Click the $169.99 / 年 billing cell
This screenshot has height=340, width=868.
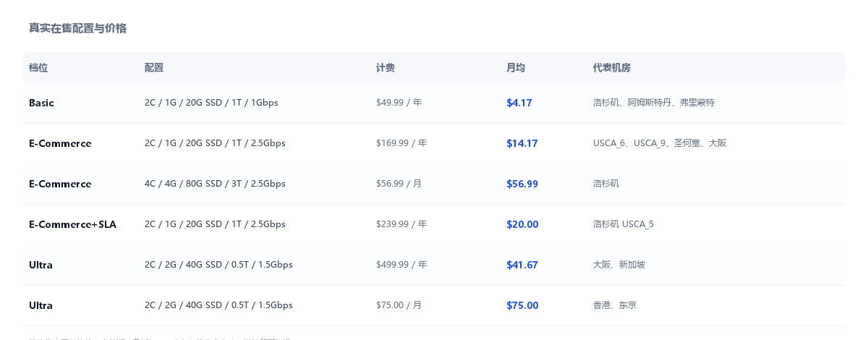tap(401, 143)
